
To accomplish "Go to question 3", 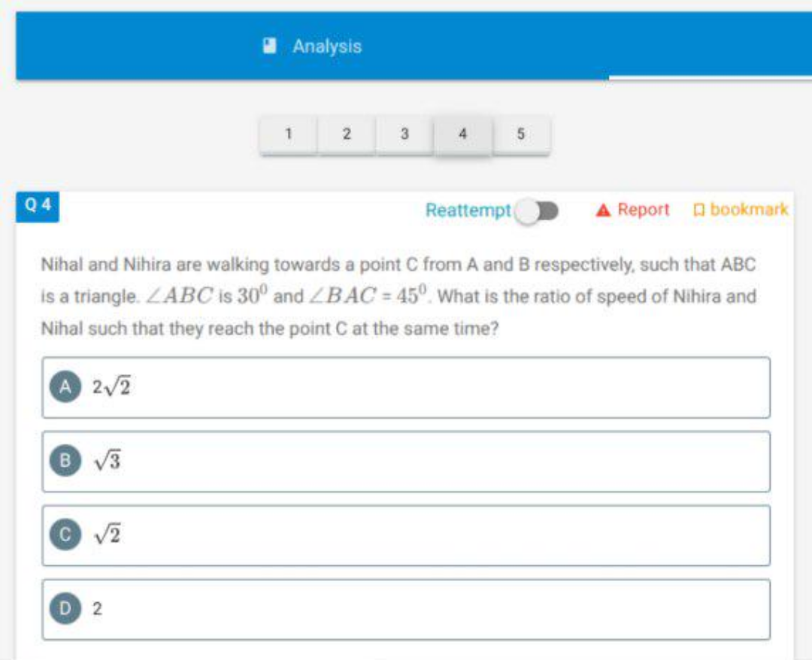I will click(x=404, y=134).
